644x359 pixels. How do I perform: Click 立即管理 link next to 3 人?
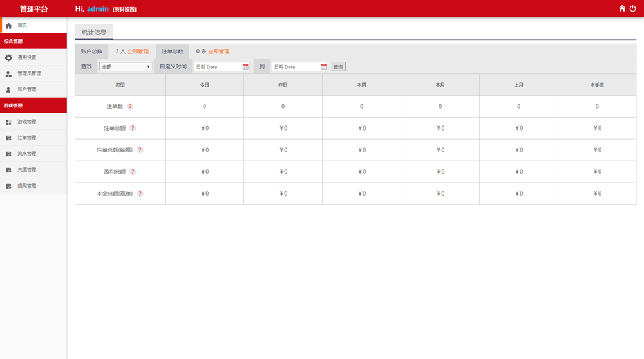pos(138,51)
